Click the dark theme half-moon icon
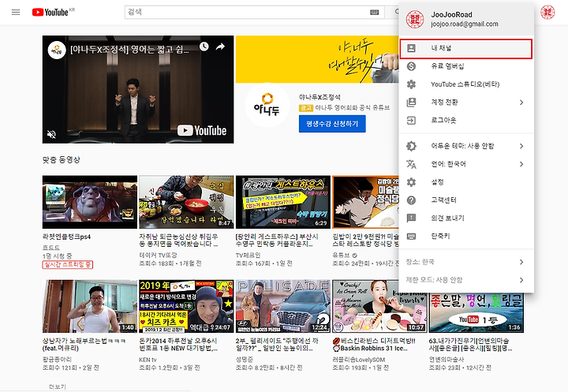Viewport: 568px width, 392px height. tap(411, 146)
